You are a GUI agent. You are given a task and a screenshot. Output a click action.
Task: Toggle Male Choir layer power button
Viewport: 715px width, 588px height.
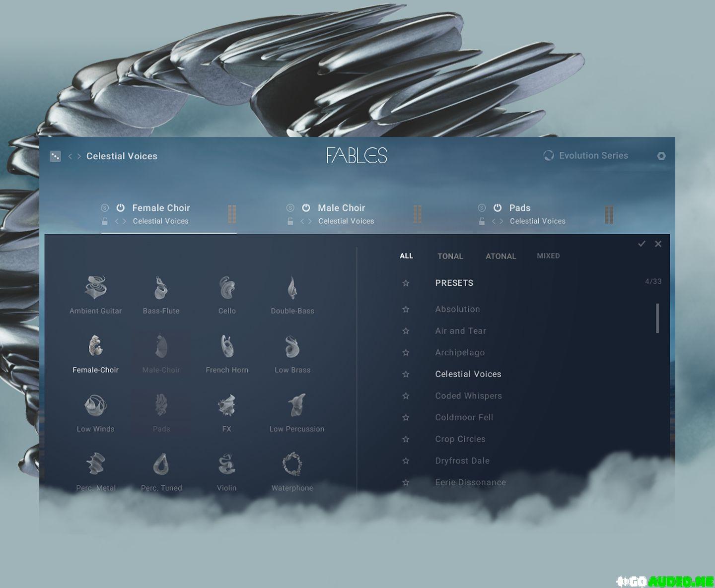(x=306, y=208)
